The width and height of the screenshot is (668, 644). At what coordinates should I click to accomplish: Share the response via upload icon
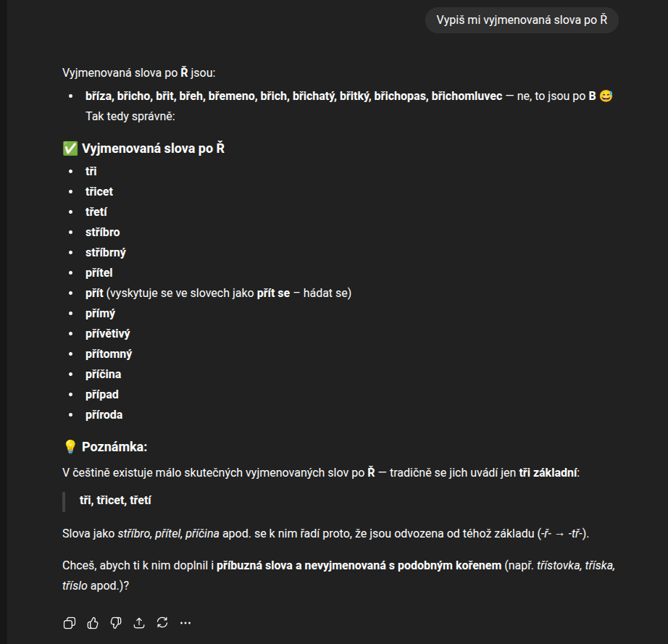[x=139, y=622]
